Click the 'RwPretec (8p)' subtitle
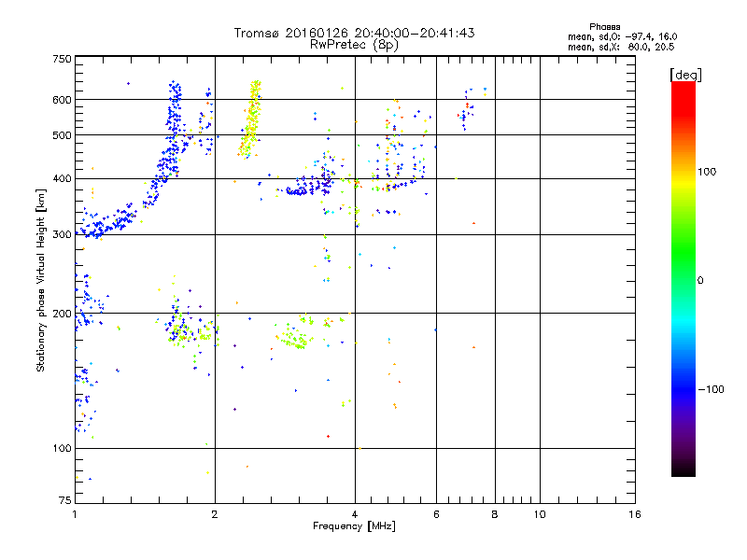Image resolution: width=747 pixels, height=560 pixels. tap(354, 45)
